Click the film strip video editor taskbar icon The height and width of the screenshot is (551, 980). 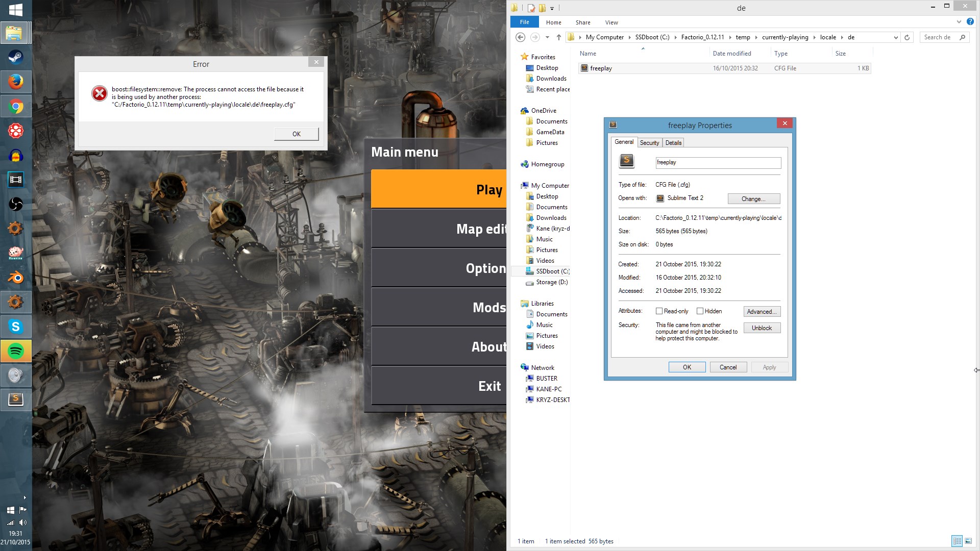coord(15,180)
